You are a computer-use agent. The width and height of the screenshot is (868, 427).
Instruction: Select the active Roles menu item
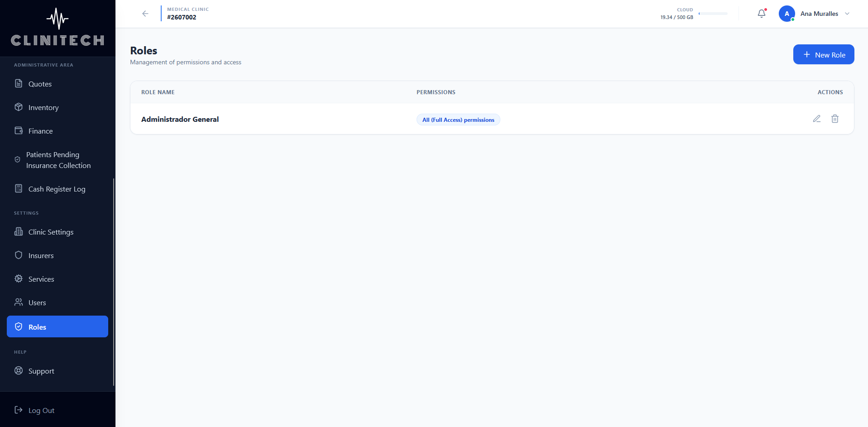tap(58, 326)
